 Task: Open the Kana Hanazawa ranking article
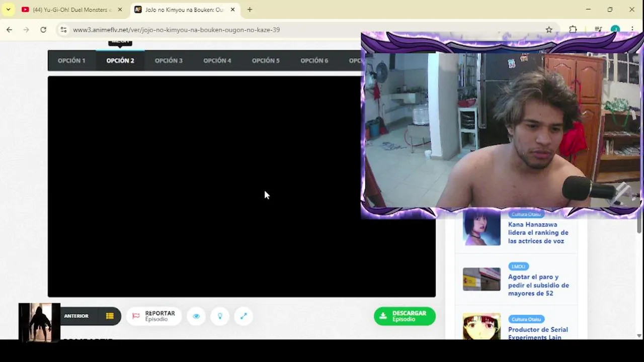pyautogui.click(x=538, y=233)
